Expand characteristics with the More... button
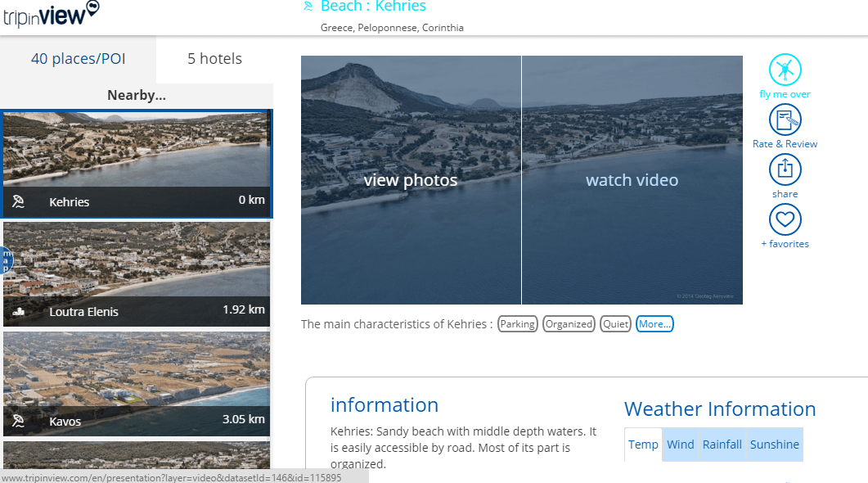 point(654,324)
